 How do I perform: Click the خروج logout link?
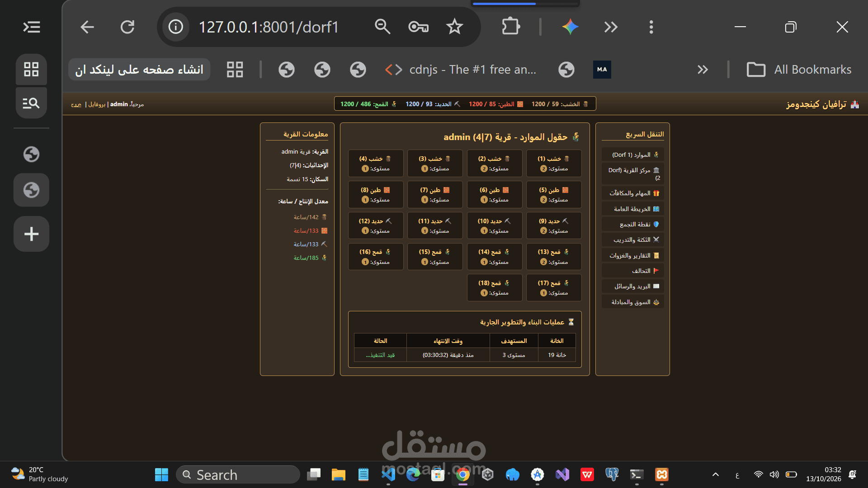[x=76, y=104]
